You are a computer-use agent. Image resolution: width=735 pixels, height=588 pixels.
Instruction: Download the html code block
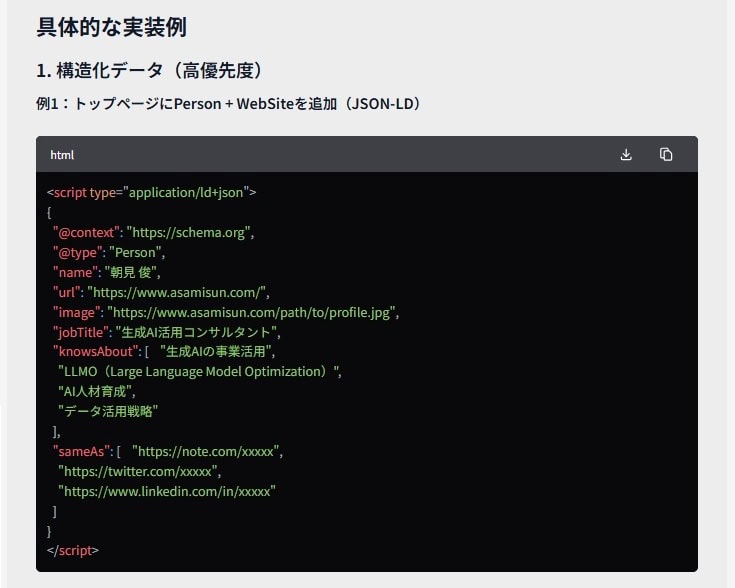[626, 154]
